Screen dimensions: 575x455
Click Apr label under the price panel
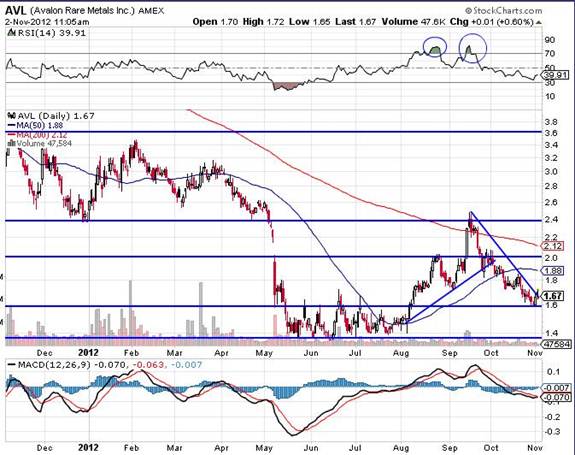(221, 353)
